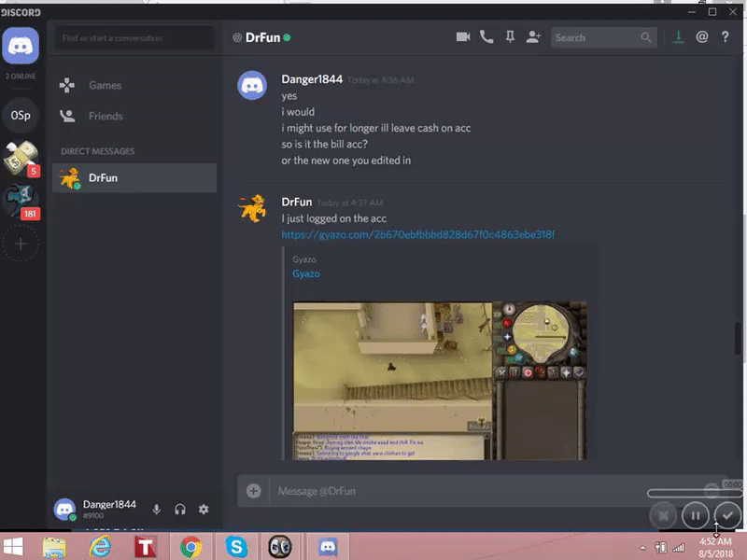Open Discord help

pyautogui.click(x=726, y=37)
